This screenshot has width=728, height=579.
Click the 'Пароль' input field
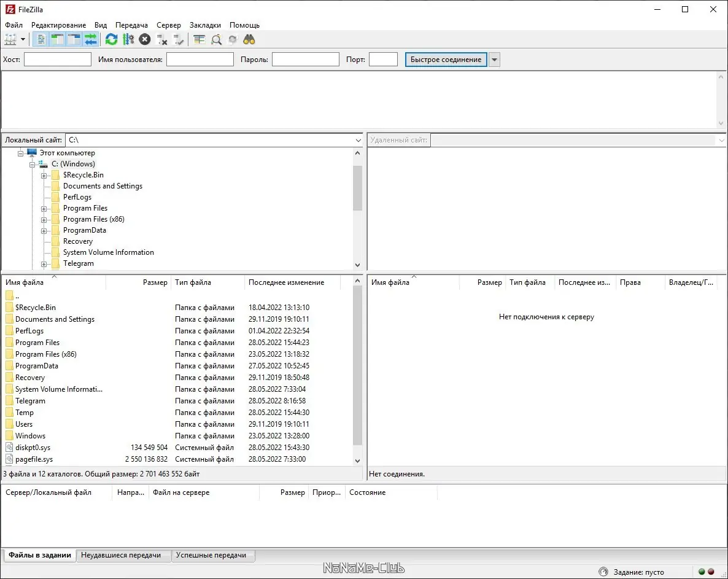[x=306, y=60]
